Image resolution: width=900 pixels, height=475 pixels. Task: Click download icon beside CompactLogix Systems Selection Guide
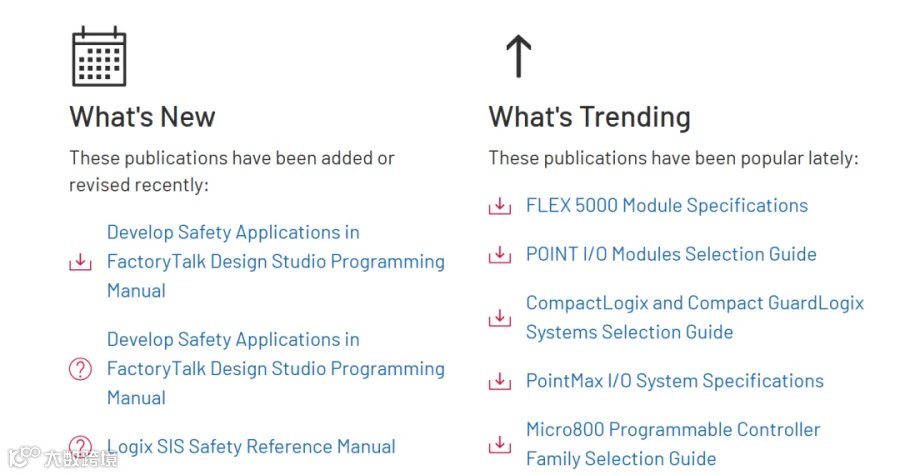coord(499,318)
